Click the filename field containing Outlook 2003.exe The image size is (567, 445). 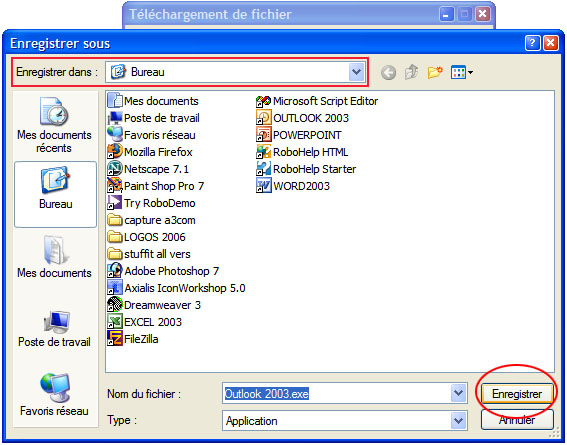(337, 393)
